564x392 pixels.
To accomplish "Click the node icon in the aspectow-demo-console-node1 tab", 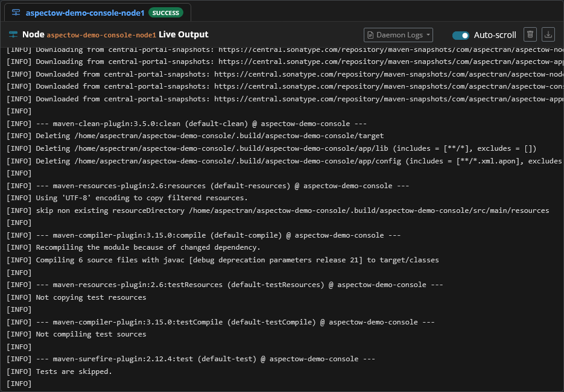I will coord(16,13).
